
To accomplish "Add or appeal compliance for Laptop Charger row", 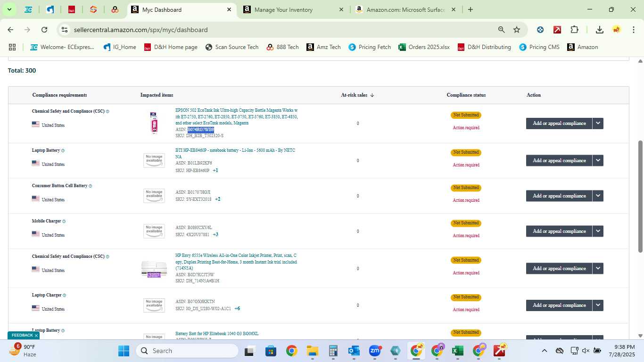I will pyautogui.click(x=559, y=305).
